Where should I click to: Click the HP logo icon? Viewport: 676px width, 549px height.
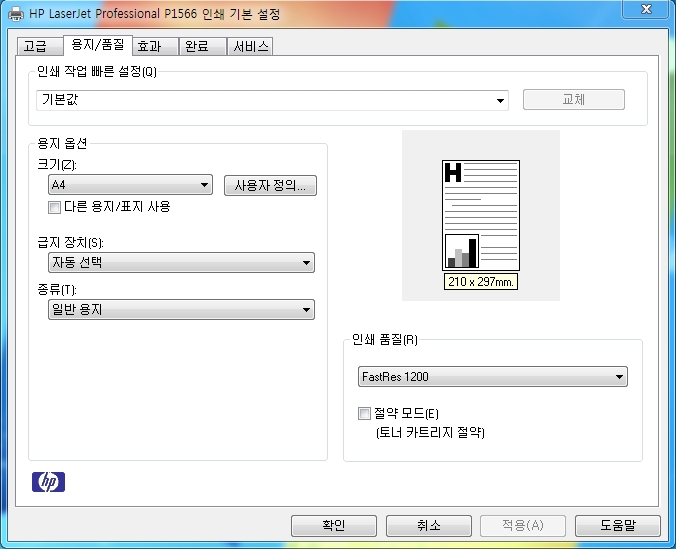48,482
